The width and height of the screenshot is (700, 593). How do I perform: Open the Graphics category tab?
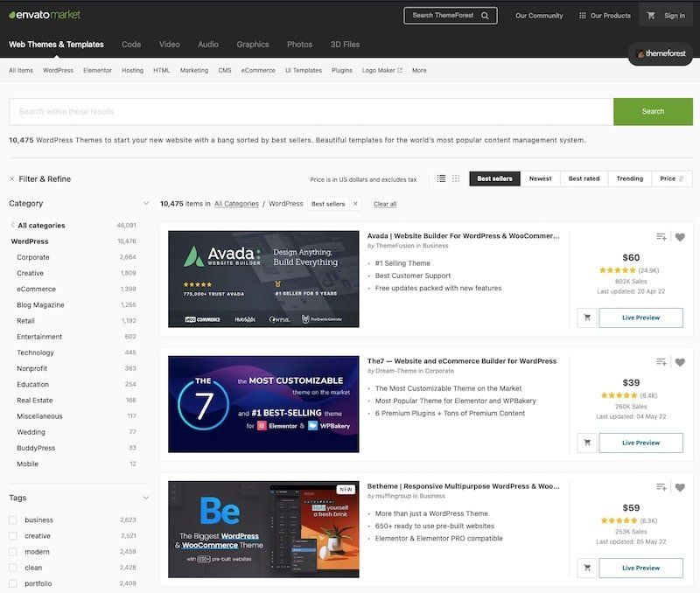(x=253, y=45)
